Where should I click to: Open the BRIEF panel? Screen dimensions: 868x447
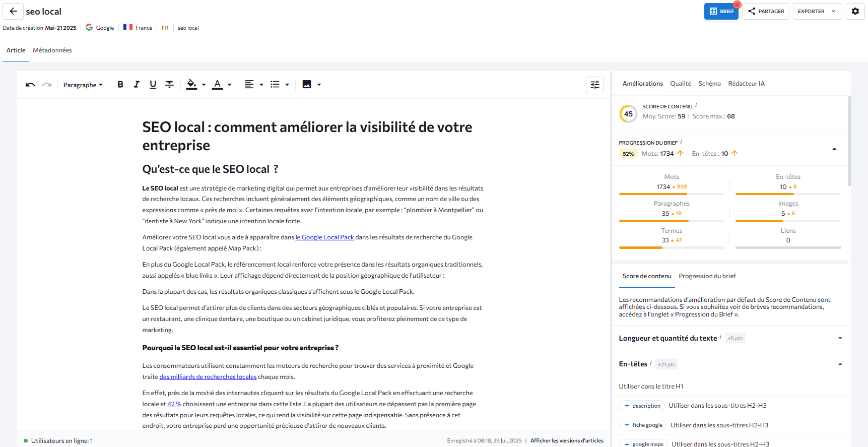click(721, 11)
